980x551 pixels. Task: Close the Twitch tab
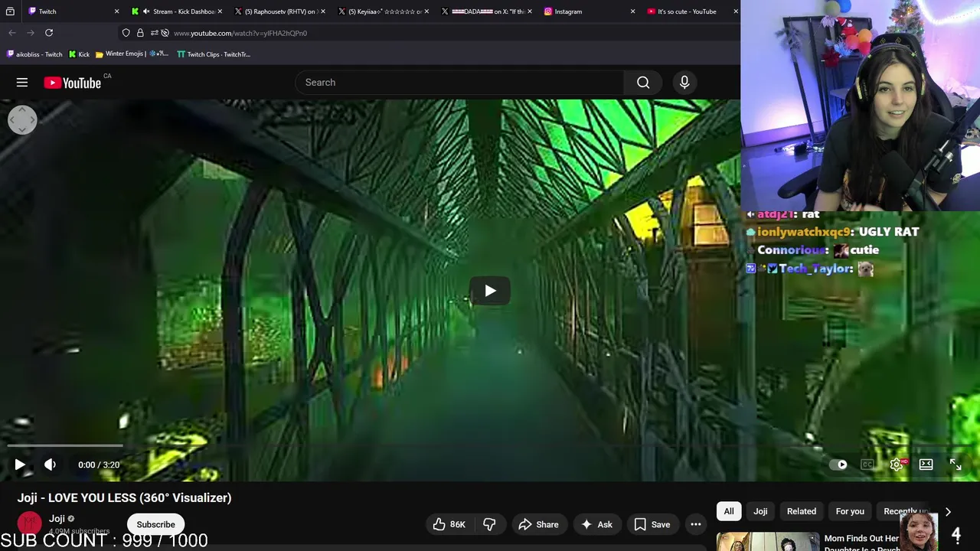tap(116, 11)
